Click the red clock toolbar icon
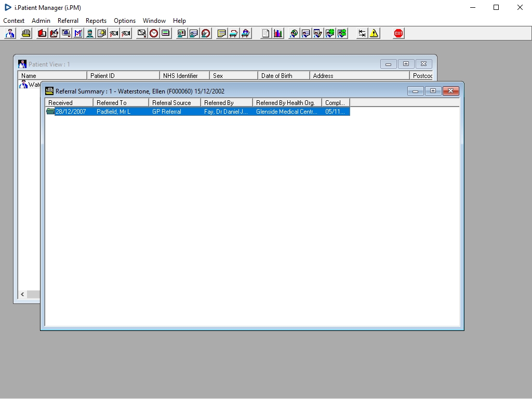The height and width of the screenshot is (399, 532). click(x=154, y=33)
